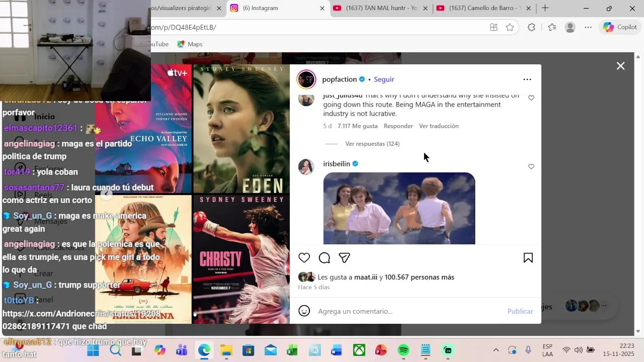Viewport: 644px width, 362px height.
Task: Like the just_julius4u comment
Action: coord(531,98)
